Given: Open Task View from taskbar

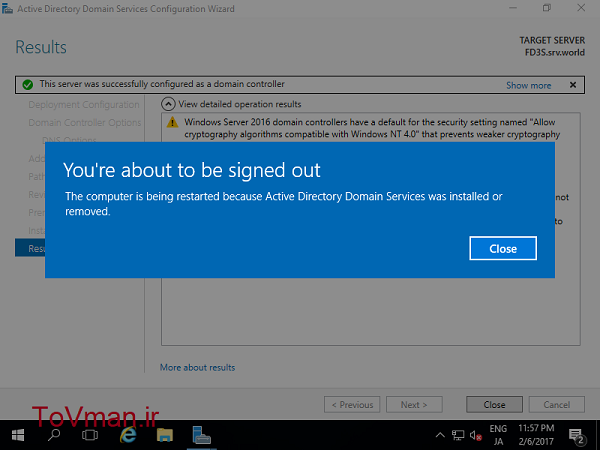Looking at the screenshot, I should 90,435.
